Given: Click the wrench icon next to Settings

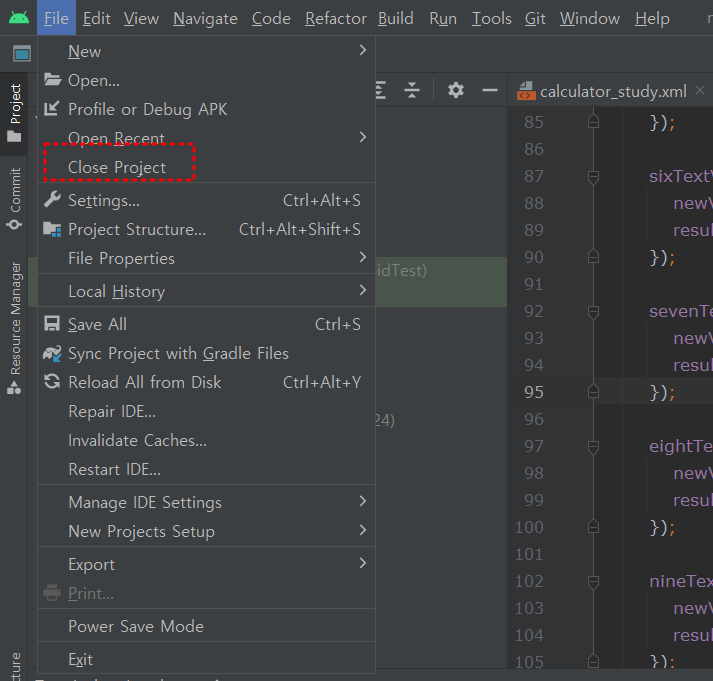Looking at the screenshot, I should pyautogui.click(x=52, y=200).
